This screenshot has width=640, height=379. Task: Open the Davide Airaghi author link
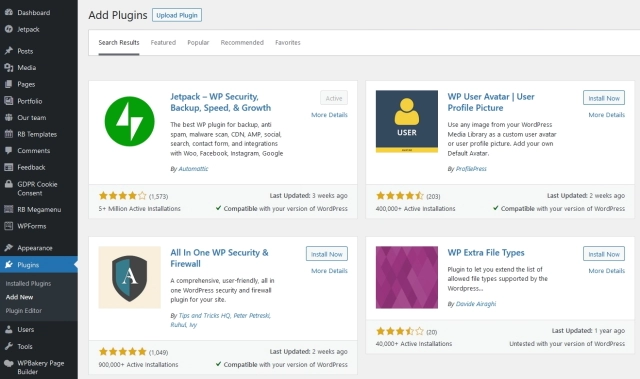coord(476,304)
